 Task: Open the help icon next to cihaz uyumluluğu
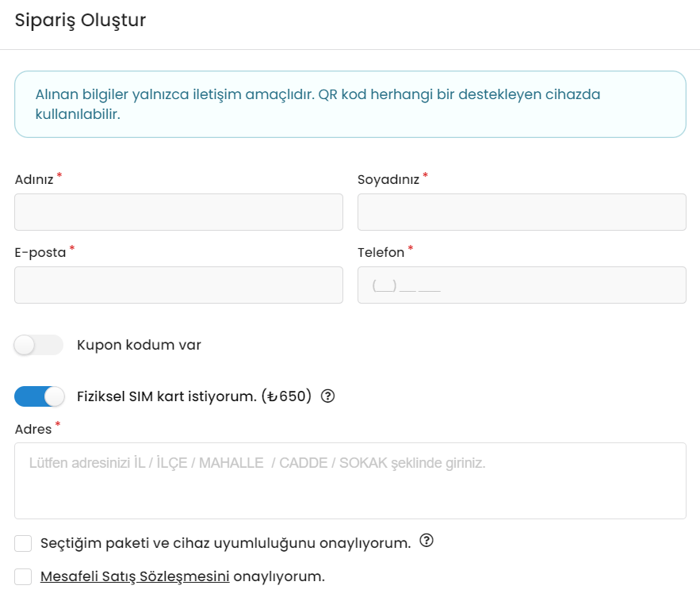[427, 542]
